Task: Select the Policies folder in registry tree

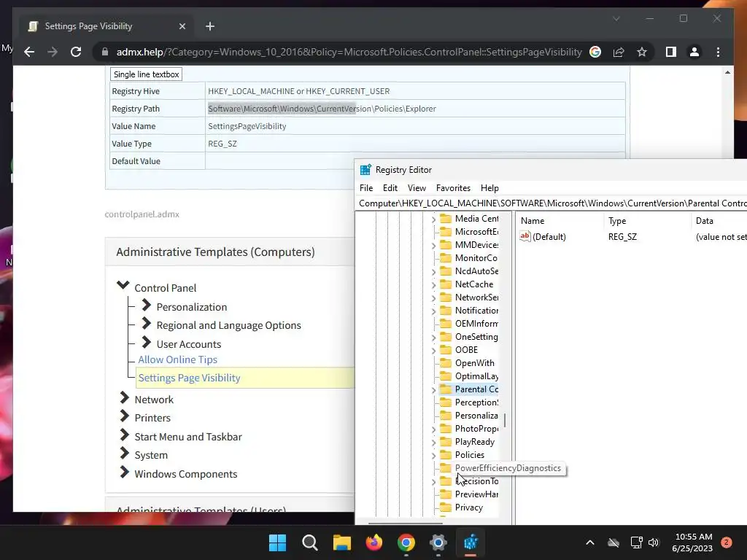Action: [469, 455]
